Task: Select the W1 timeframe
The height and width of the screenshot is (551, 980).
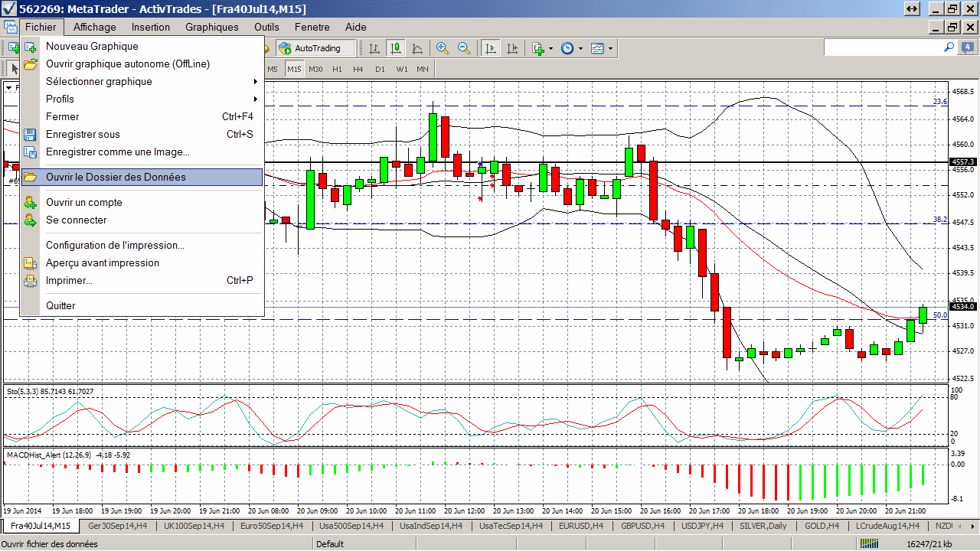Action: click(x=402, y=69)
